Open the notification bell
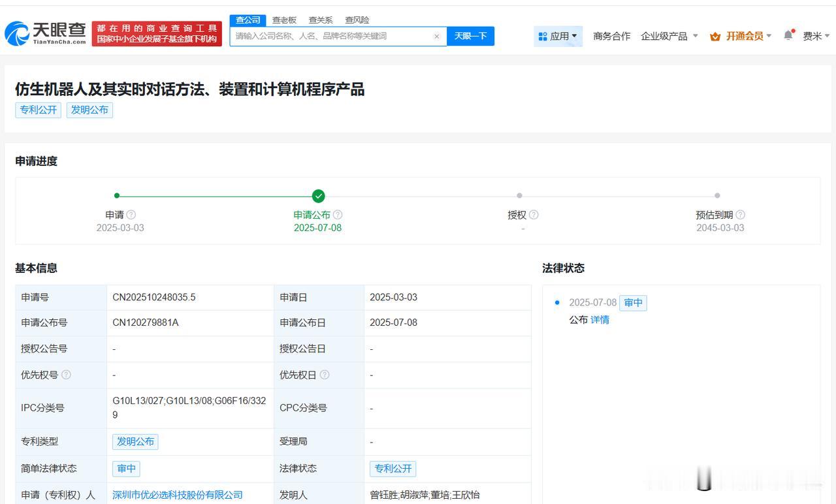 788,35
